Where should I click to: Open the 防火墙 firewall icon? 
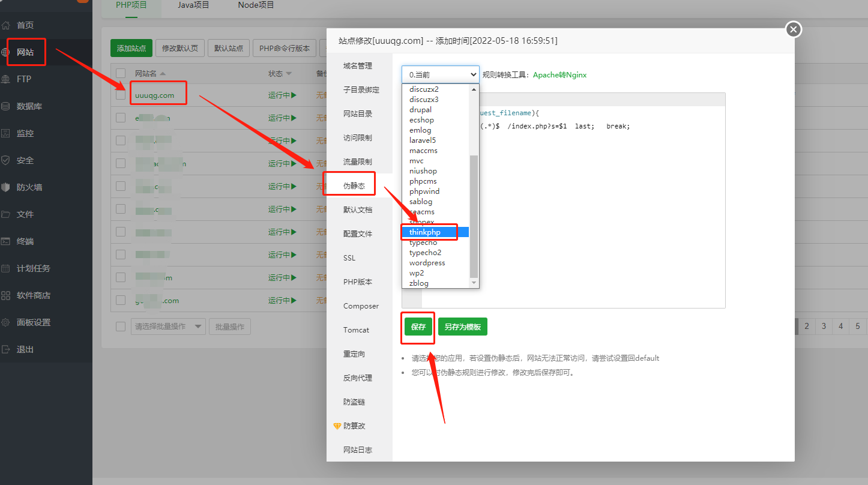pyautogui.click(x=6, y=187)
